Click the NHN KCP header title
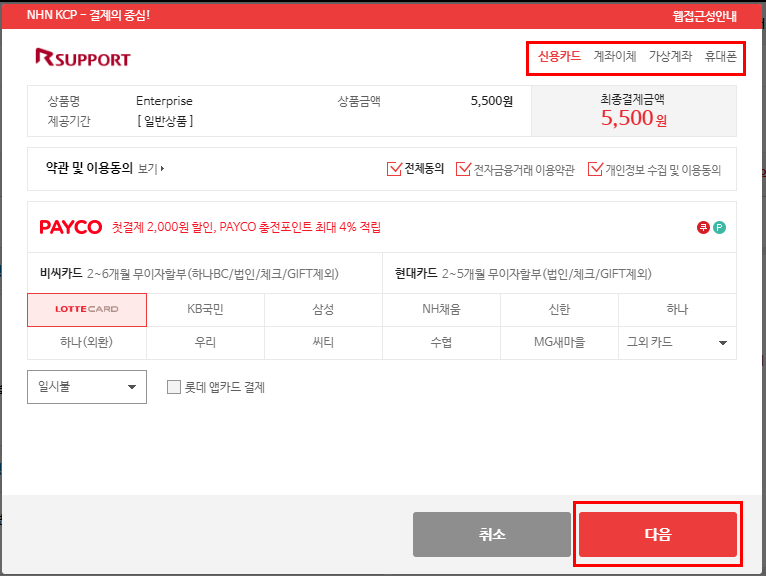This screenshot has width=766, height=576. click(x=88, y=15)
